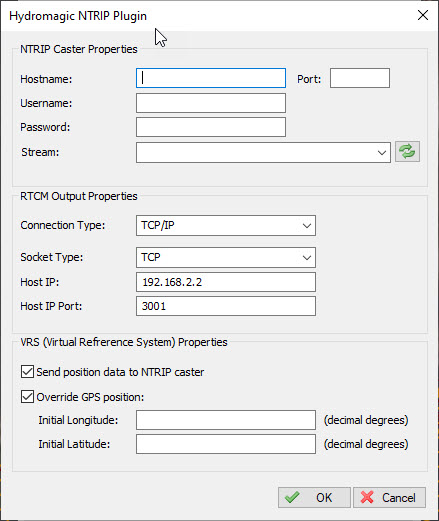Select the Username text box

click(211, 103)
